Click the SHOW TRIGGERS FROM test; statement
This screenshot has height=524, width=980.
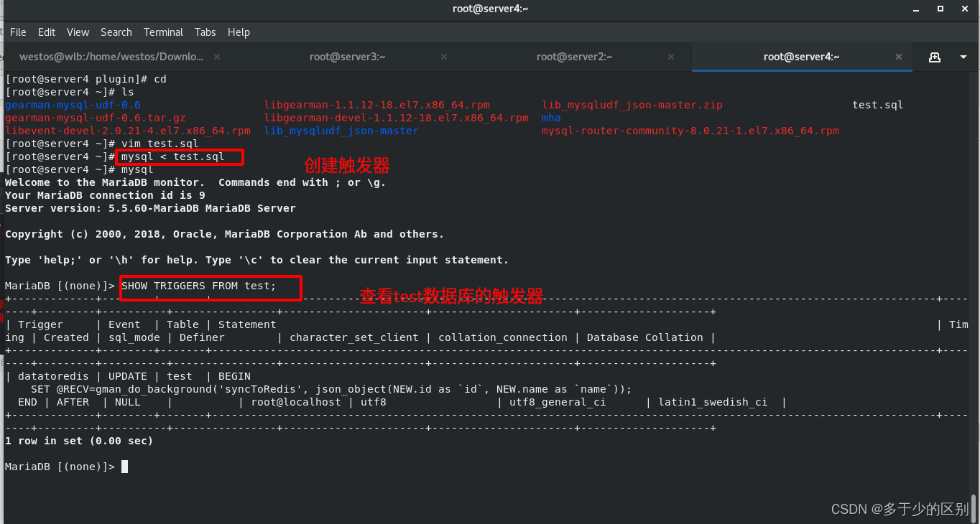tap(198, 286)
